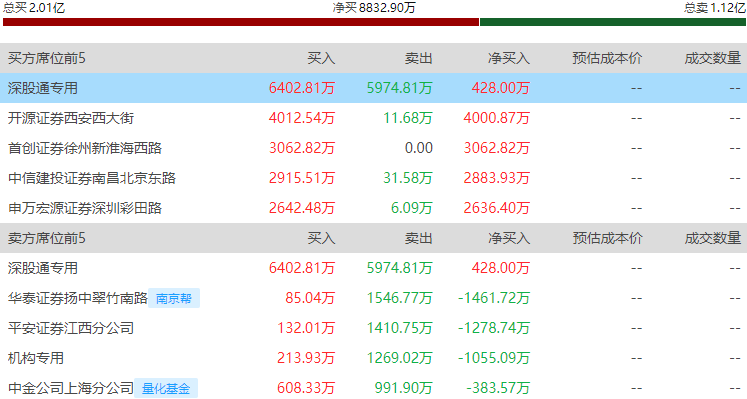Click sell amount 11.68万
Screen dimensions: 747x399
pyautogui.click(x=408, y=118)
